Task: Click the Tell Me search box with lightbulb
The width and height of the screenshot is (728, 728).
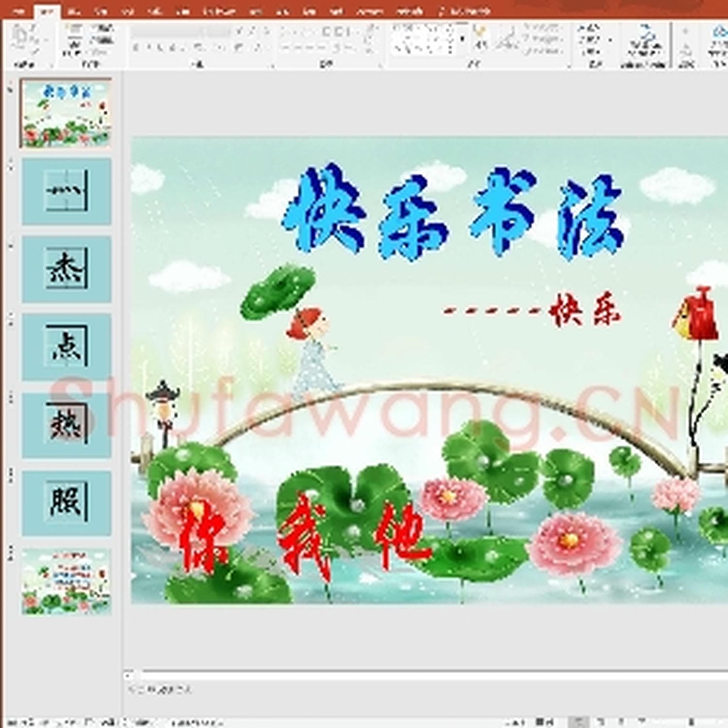Action: click(465, 11)
